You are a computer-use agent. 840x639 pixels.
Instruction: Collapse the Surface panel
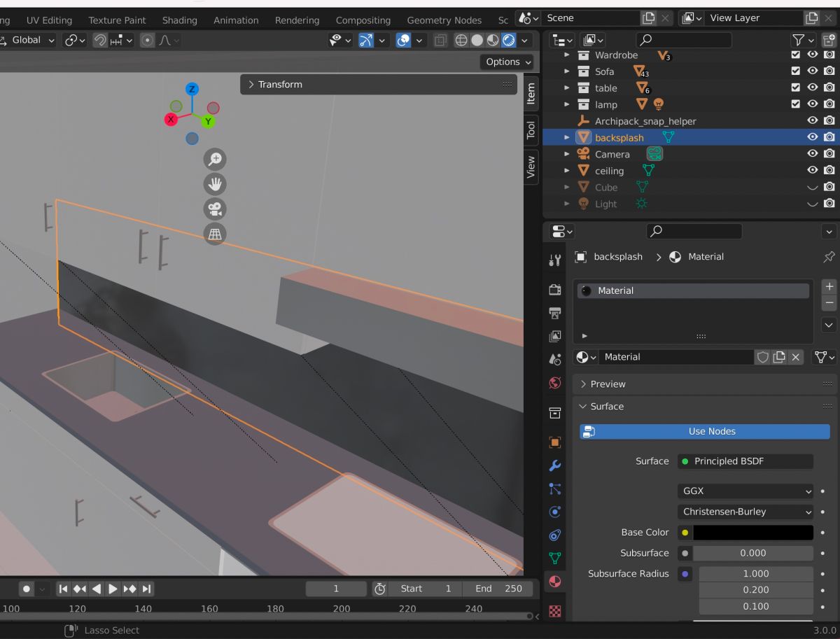pos(705,407)
